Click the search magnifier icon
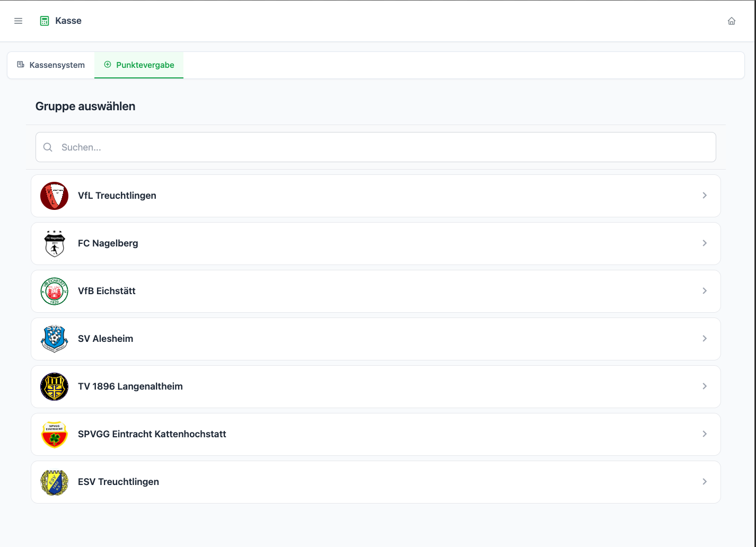756x547 pixels. [48, 147]
